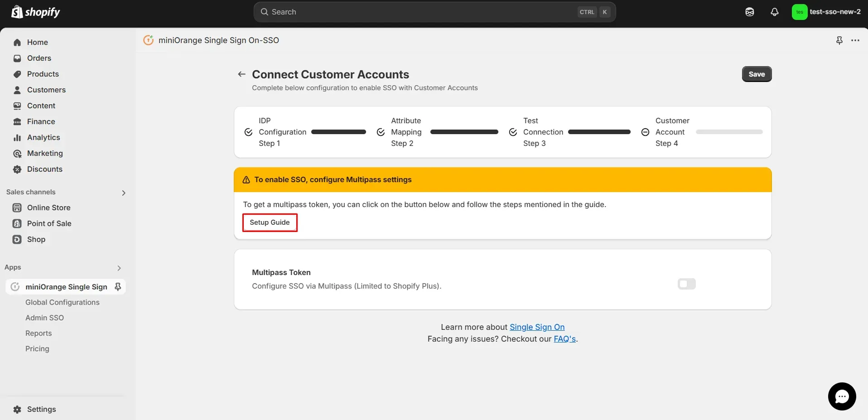Click the Test Connection progress bar
Viewport: 868px width, 420px height.
tap(599, 132)
